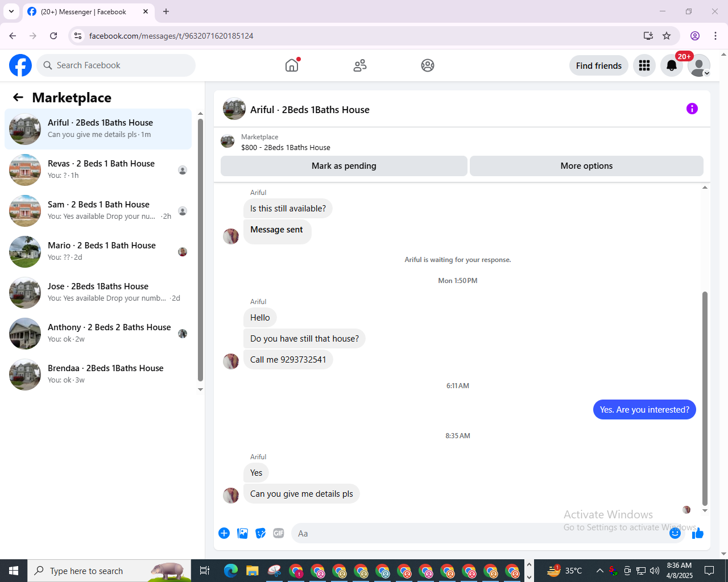Open new browser tab
The height and width of the screenshot is (582, 728).
[166, 11]
